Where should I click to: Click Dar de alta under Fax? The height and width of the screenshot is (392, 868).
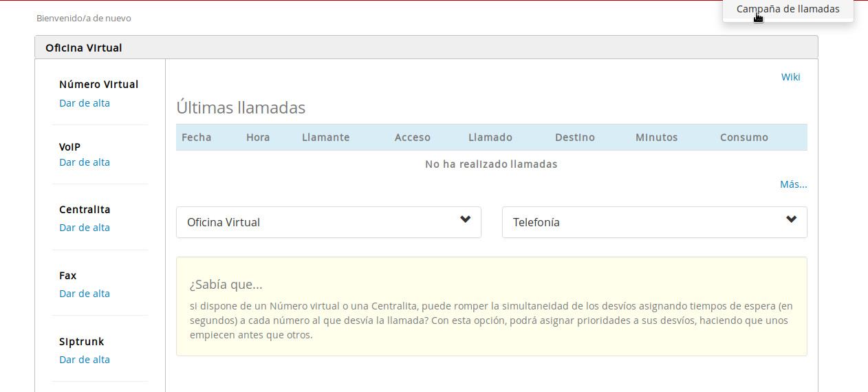pos(85,294)
